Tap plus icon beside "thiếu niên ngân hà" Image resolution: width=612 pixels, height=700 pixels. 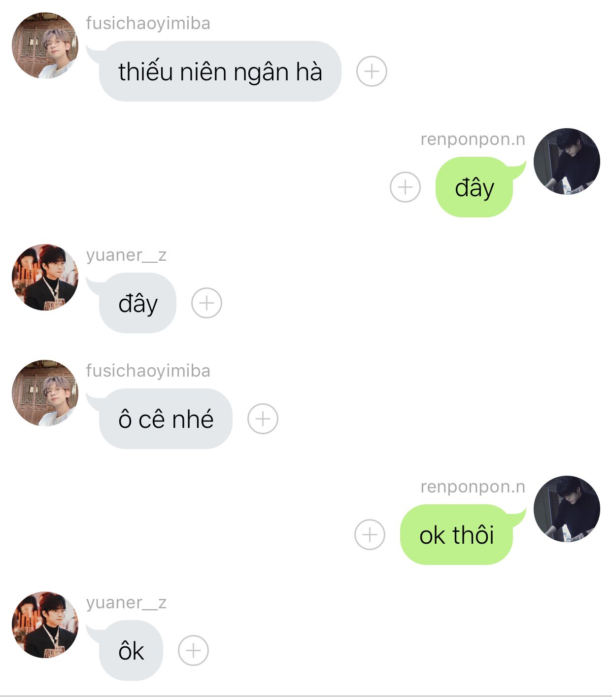(372, 71)
